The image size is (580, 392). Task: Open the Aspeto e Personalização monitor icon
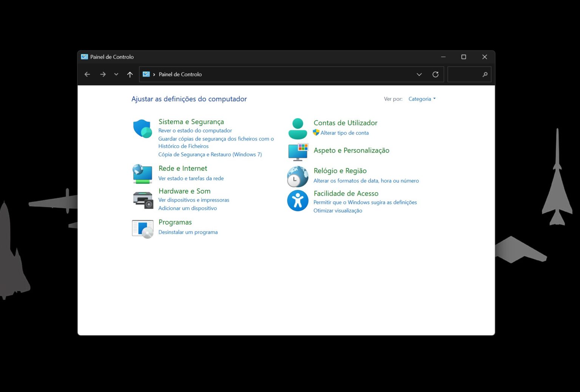click(298, 152)
